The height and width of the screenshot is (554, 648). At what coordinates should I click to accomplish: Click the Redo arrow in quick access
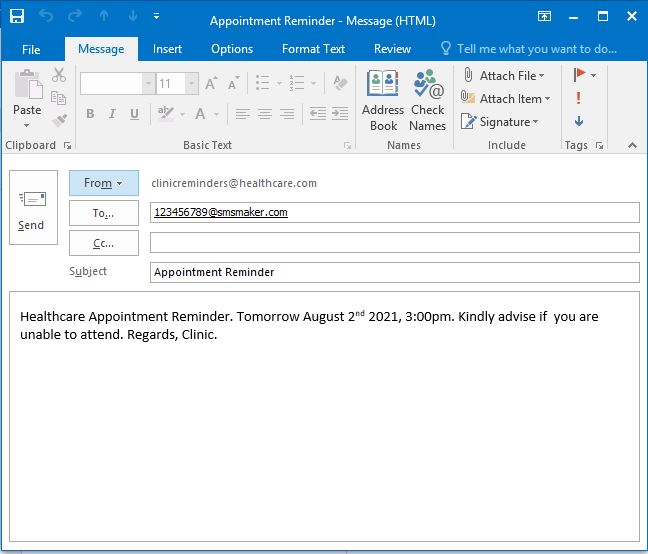tap(75, 16)
